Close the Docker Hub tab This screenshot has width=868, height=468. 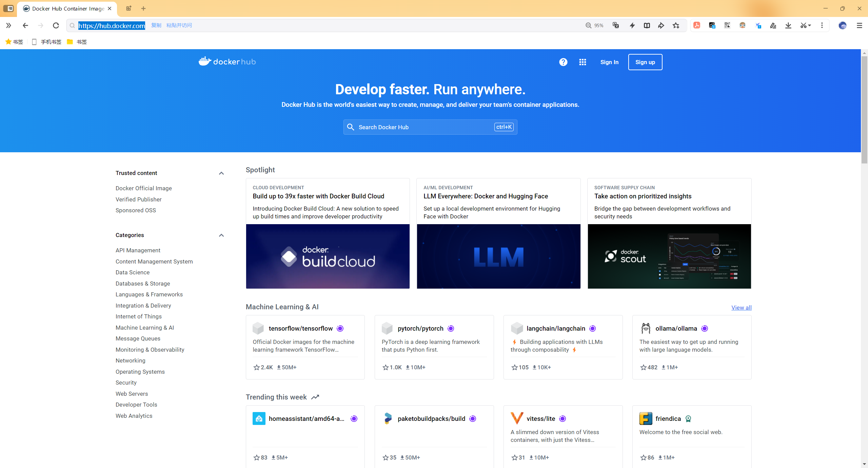tap(110, 8)
